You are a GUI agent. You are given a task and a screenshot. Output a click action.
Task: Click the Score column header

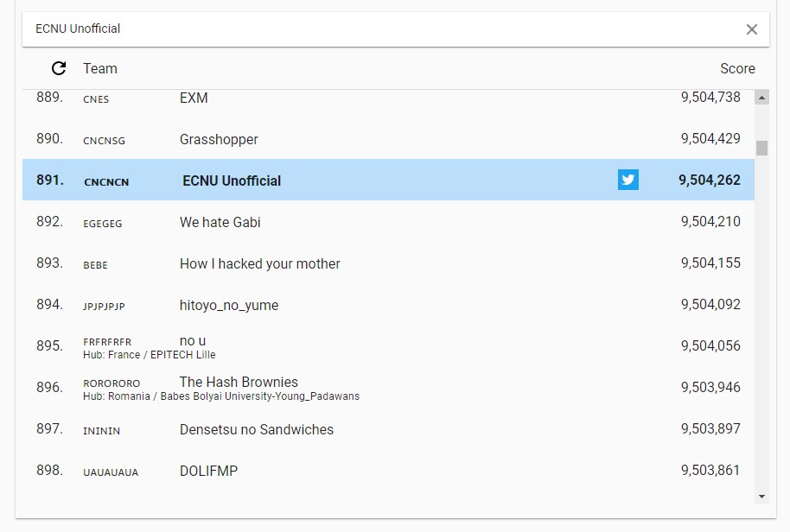[737, 68]
